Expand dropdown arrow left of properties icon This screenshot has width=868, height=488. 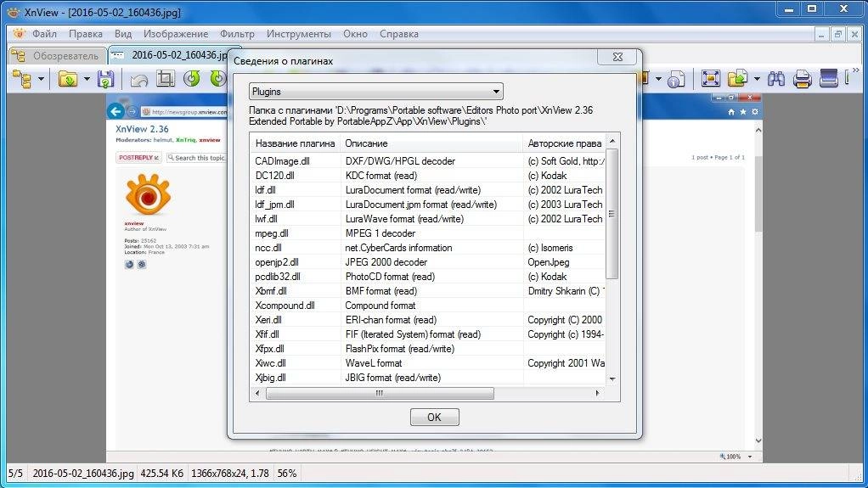[x=658, y=79]
